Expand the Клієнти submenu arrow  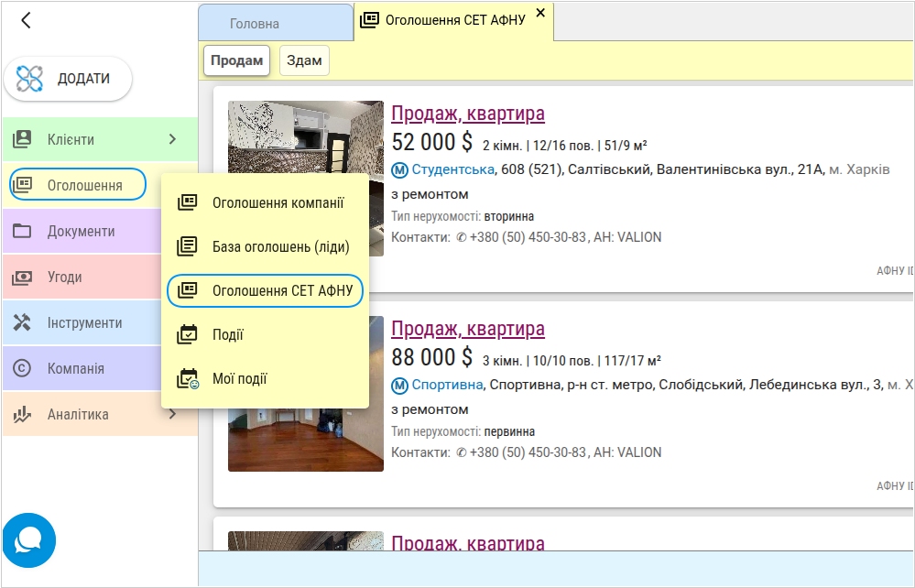tap(172, 139)
